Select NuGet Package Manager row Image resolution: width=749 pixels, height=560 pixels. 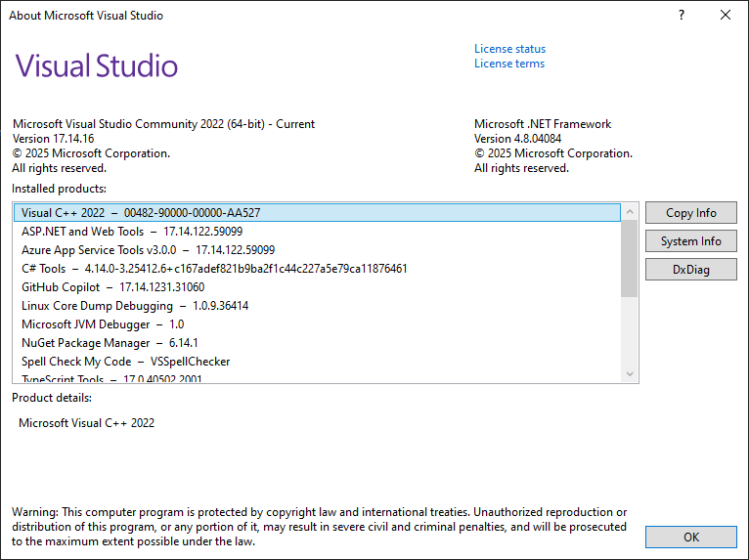[317, 343]
